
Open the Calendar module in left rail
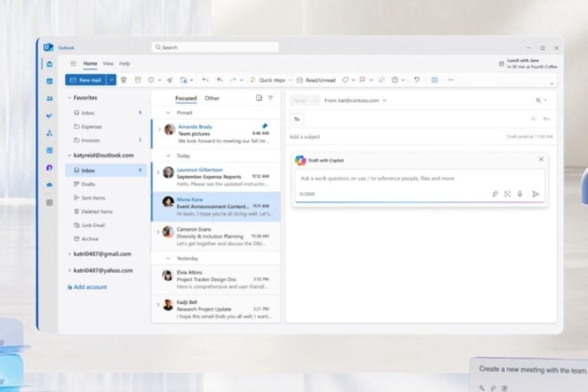[x=50, y=81]
